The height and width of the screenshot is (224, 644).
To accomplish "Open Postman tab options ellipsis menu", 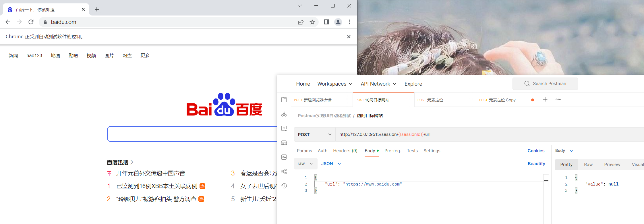I will point(558,99).
